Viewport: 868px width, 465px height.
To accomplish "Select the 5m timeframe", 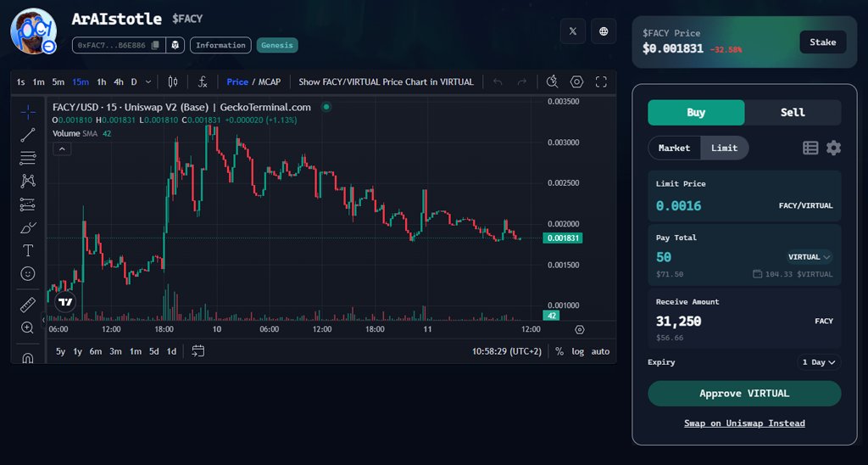I will [58, 82].
